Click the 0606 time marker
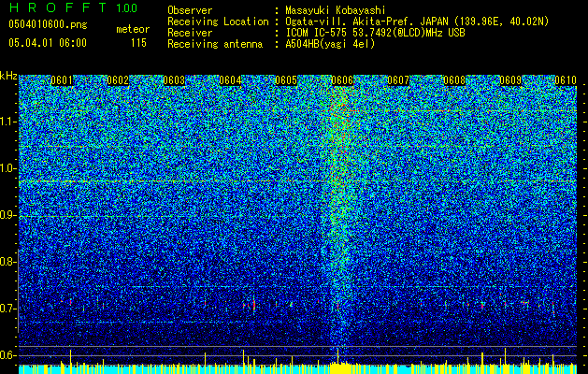 (x=342, y=80)
